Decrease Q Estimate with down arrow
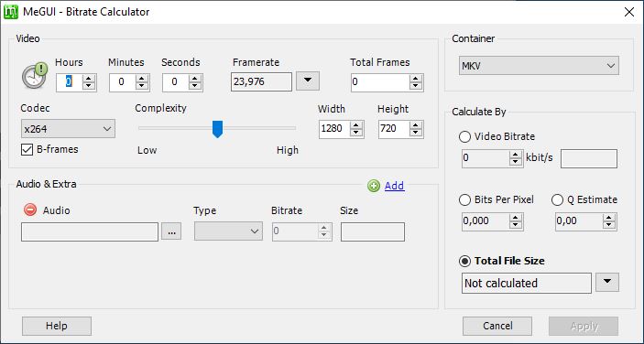Image resolution: width=644 pixels, height=344 pixels. coord(609,225)
